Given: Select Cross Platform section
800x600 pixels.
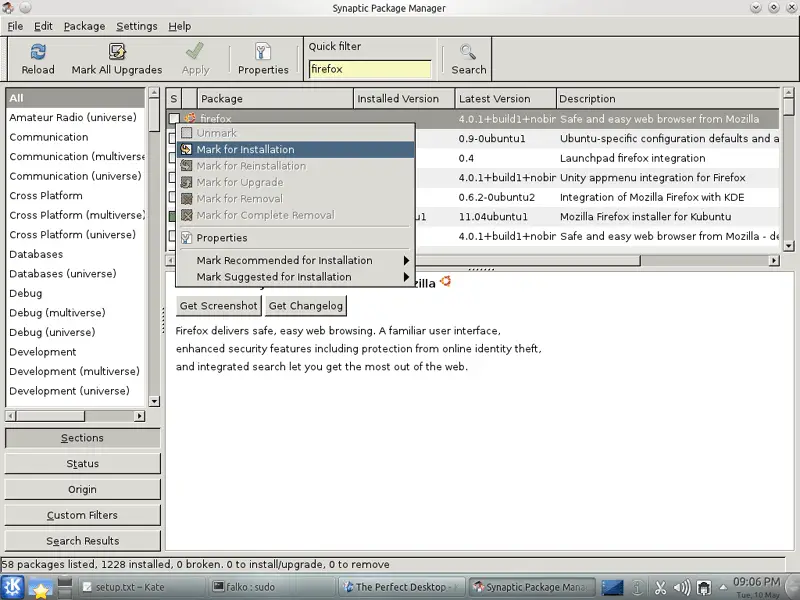Looking at the screenshot, I should pos(76,195).
